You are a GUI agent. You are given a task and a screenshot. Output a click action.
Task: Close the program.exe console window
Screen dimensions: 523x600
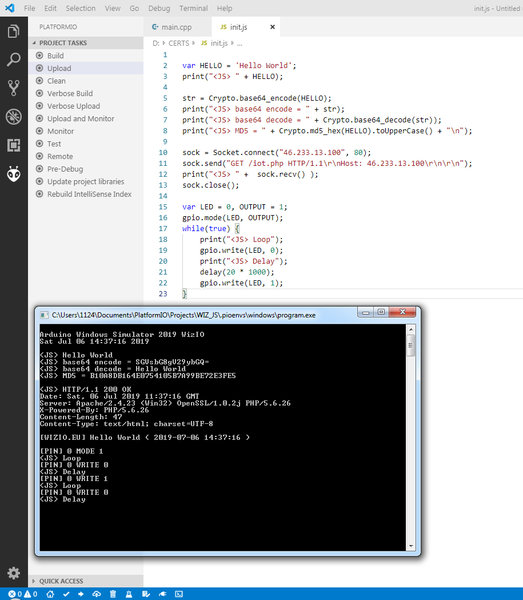click(x=402, y=312)
